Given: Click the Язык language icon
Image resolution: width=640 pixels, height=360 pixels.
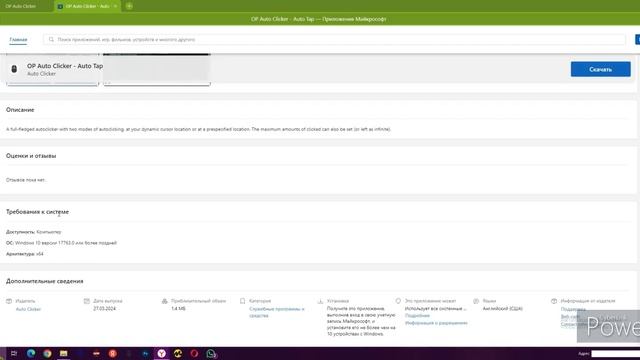Looking at the screenshot, I should 476,301.
